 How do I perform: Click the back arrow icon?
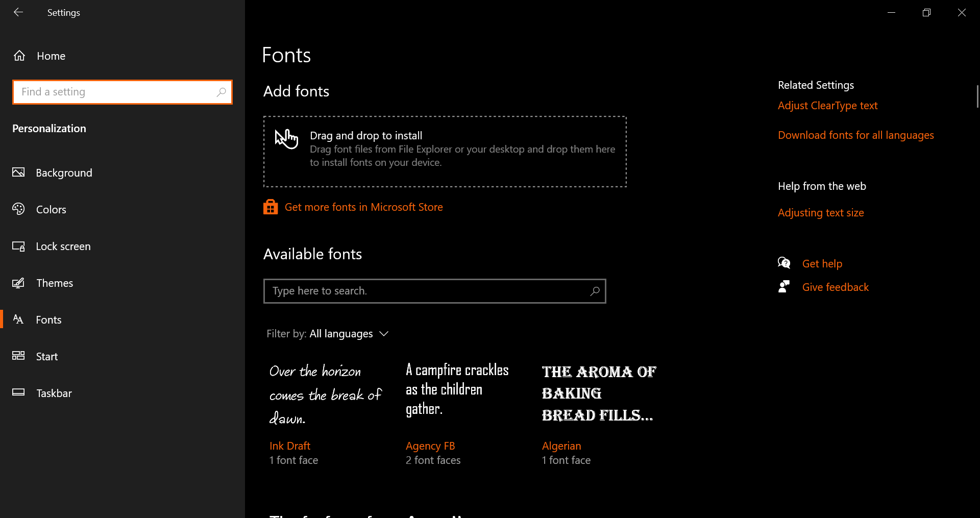(x=18, y=12)
